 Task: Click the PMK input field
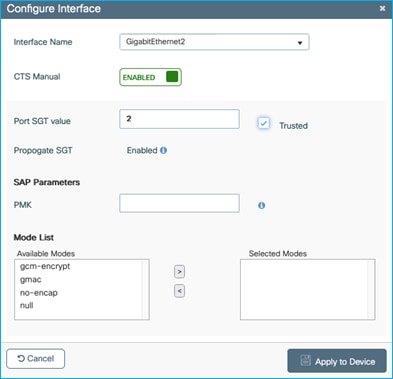(x=179, y=203)
